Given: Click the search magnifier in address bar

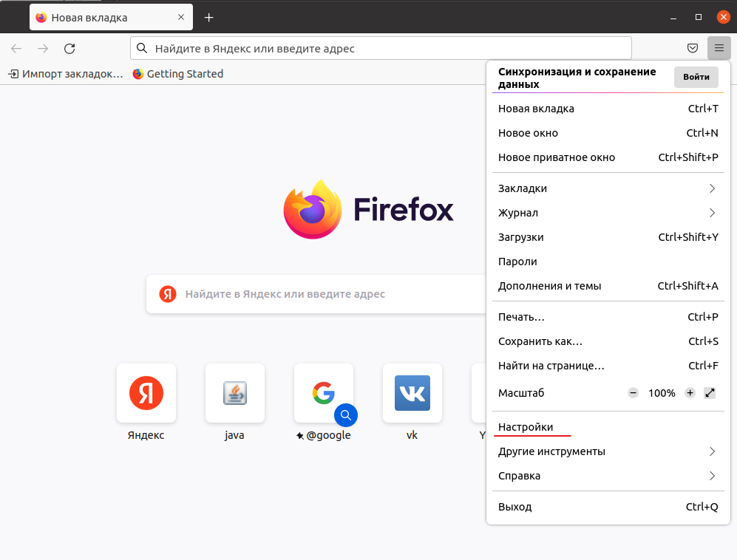Looking at the screenshot, I should coord(142,48).
